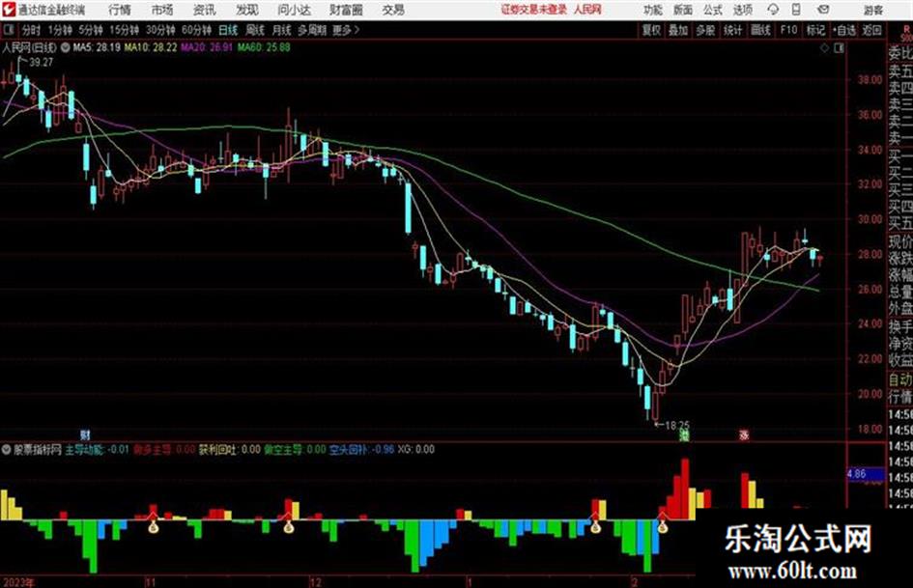Click the 涨 marker icon below the chart
Screen dimensions: 913x588
[x=744, y=434]
